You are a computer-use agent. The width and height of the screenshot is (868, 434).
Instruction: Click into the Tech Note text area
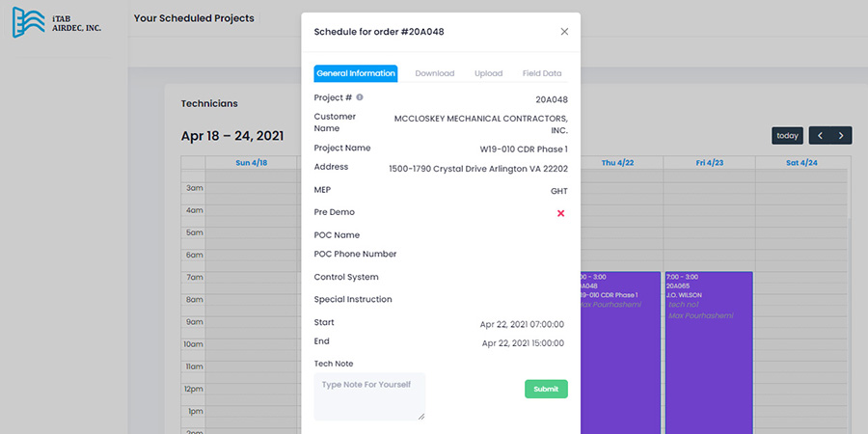369,396
